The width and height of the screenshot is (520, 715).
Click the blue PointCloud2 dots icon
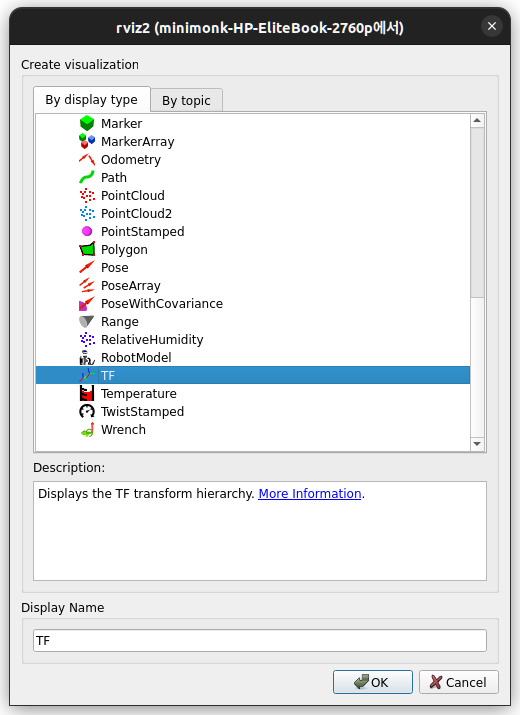pyautogui.click(x=87, y=213)
